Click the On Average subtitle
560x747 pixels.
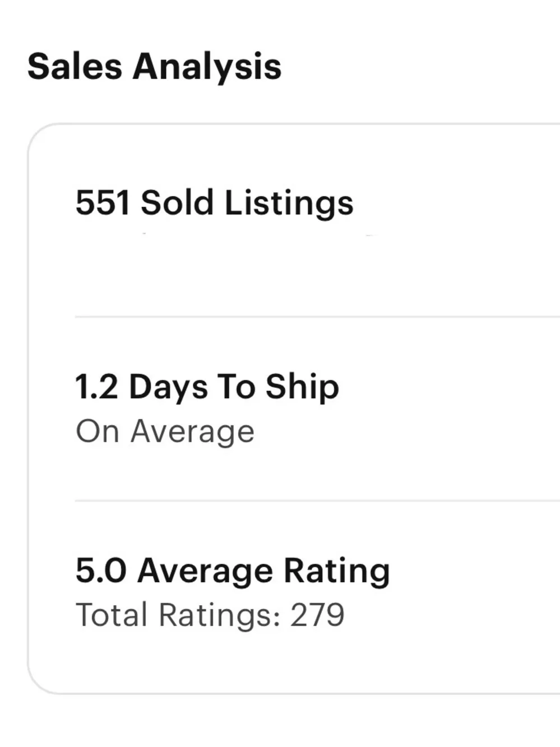click(x=165, y=432)
